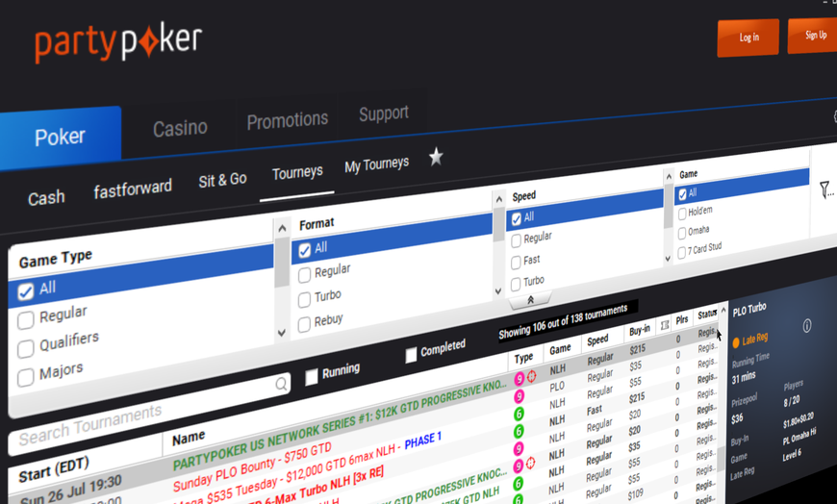Enable the Regular speed filter
This screenshot has width=837, height=504.
(x=516, y=240)
